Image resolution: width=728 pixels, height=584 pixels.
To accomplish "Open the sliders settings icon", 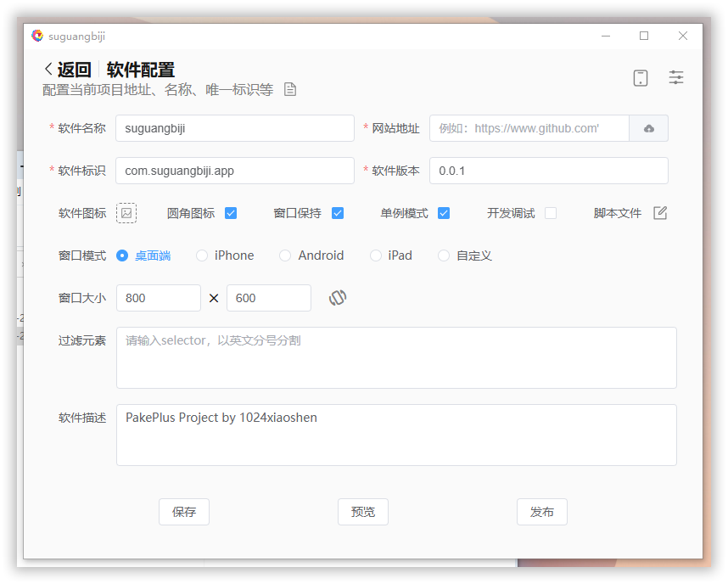I will click(676, 77).
